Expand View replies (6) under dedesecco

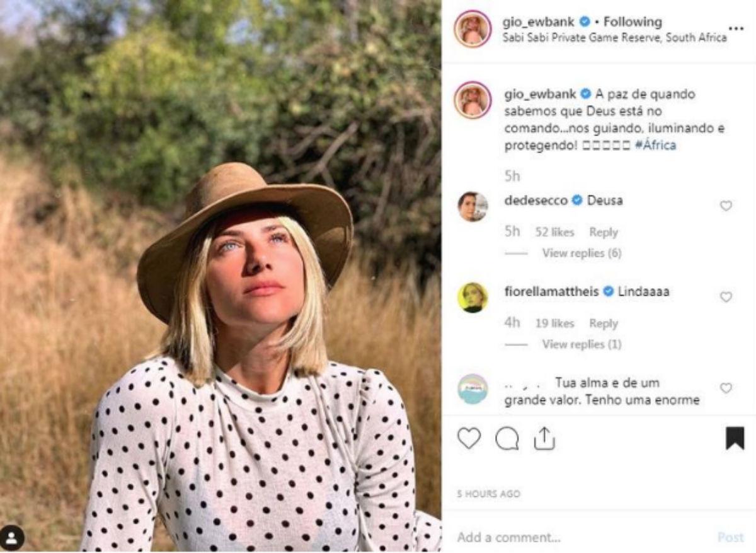pos(581,253)
